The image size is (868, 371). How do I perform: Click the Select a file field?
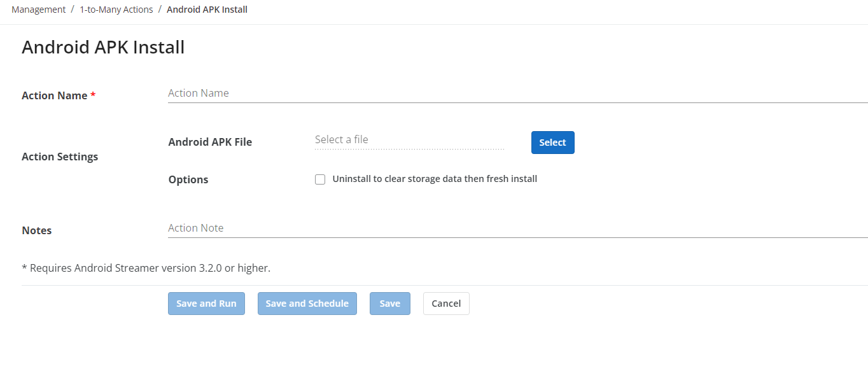click(x=409, y=140)
